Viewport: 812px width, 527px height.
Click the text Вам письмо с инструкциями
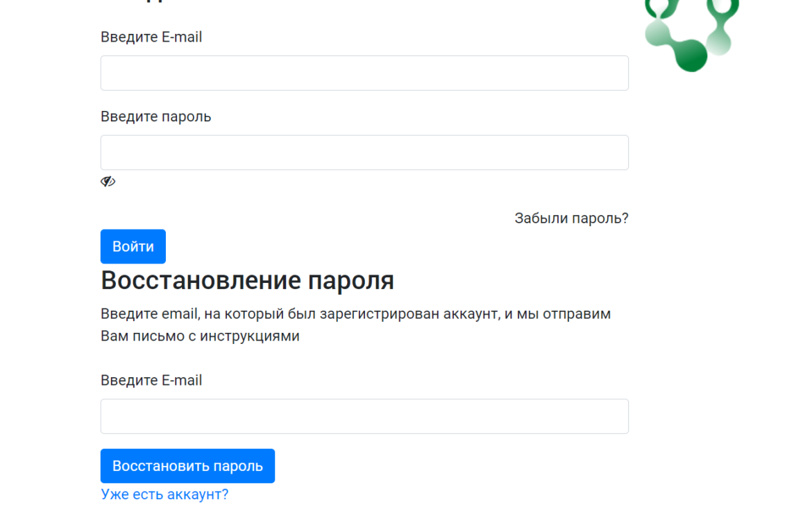point(200,336)
